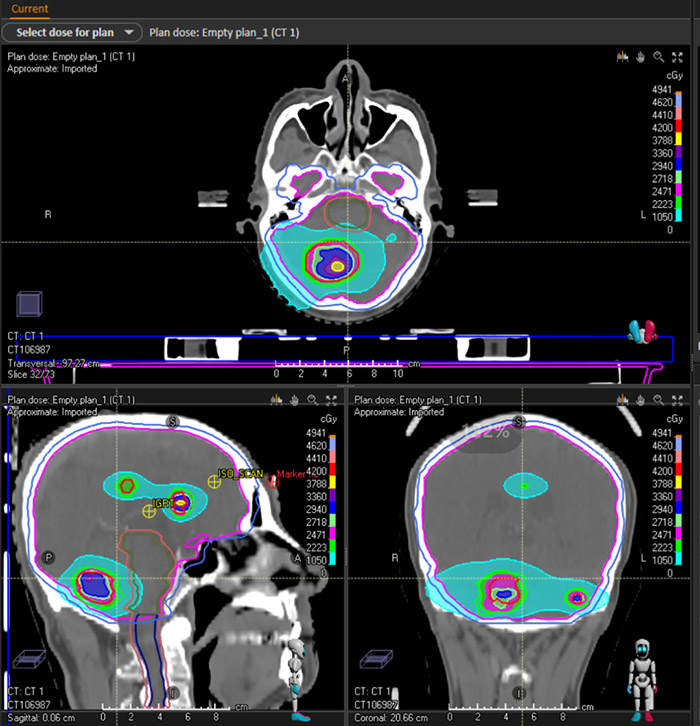The width and height of the screenshot is (700, 726).
Task: Click the 3D orientation cube in the transversal view
Action: pyautogui.click(x=27, y=303)
